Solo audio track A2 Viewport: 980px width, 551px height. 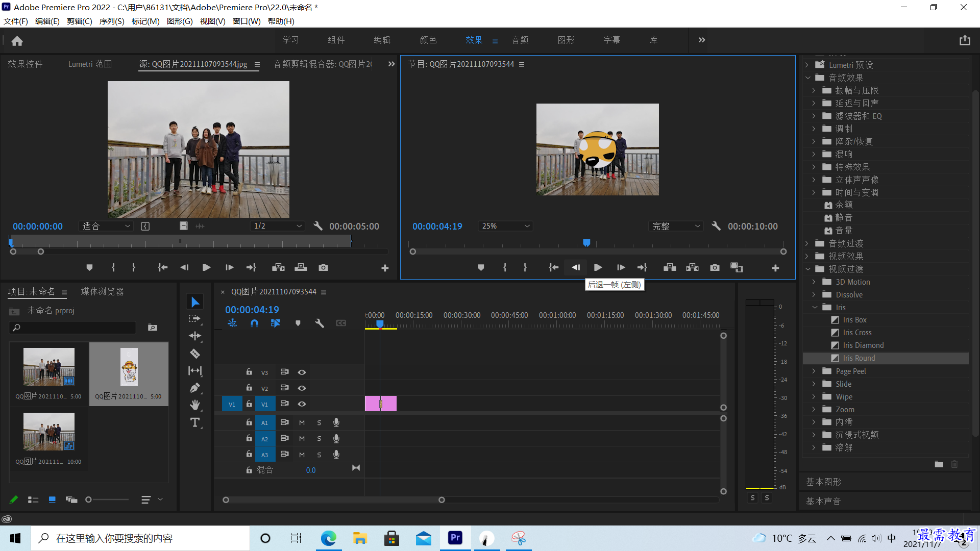[319, 439]
